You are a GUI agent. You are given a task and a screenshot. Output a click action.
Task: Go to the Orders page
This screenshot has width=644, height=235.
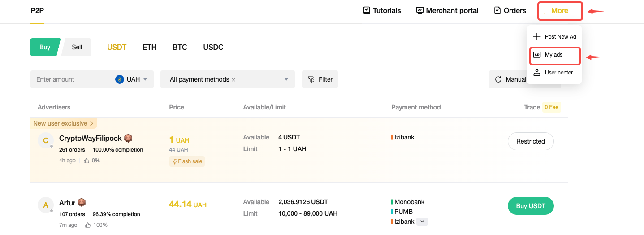point(510,10)
